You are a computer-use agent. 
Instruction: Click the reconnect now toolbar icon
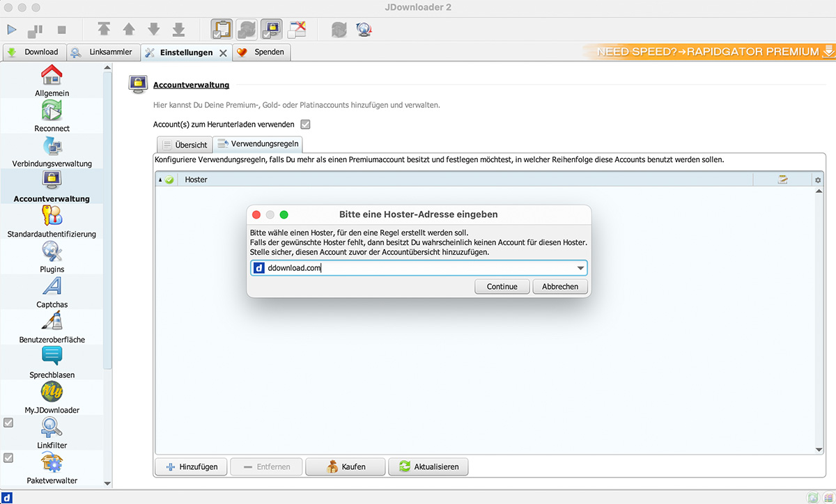[x=339, y=29]
